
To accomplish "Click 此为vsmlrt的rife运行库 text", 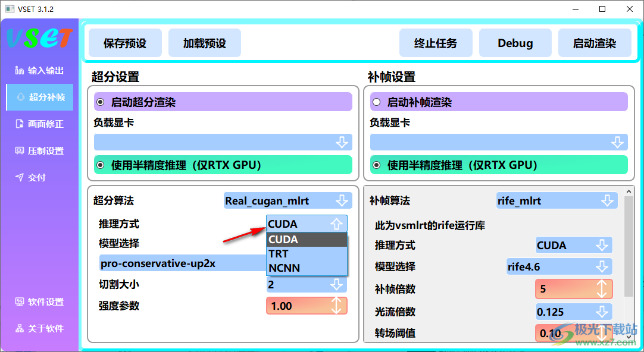I will point(430,225).
